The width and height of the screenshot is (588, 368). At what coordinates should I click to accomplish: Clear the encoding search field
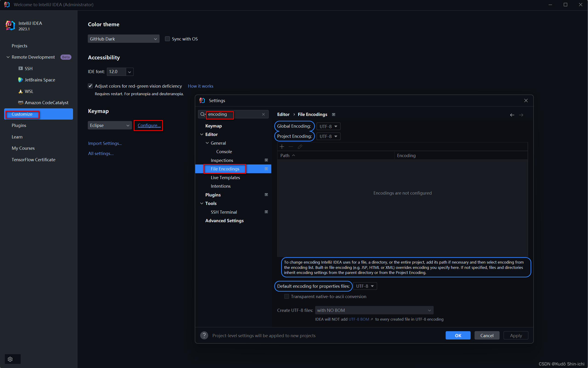[x=263, y=114]
